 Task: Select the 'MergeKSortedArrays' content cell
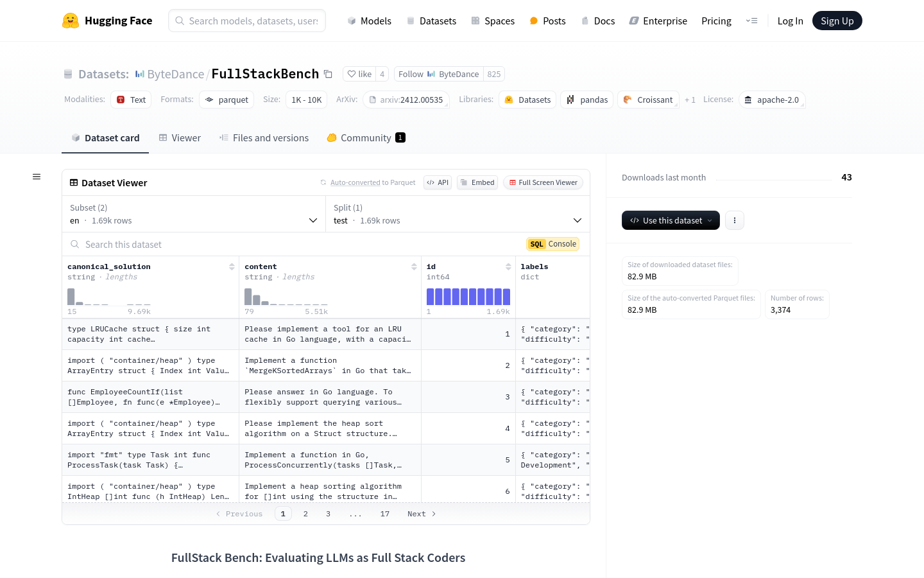330,365
